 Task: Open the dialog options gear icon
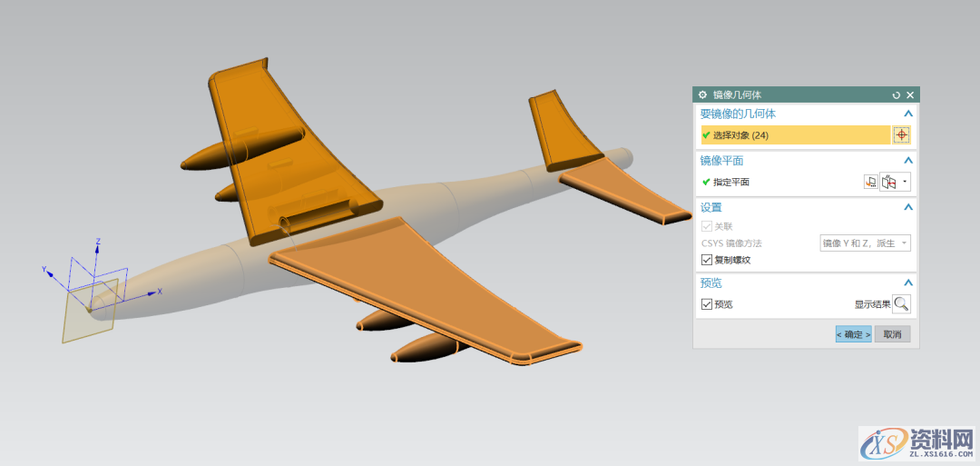pos(702,94)
